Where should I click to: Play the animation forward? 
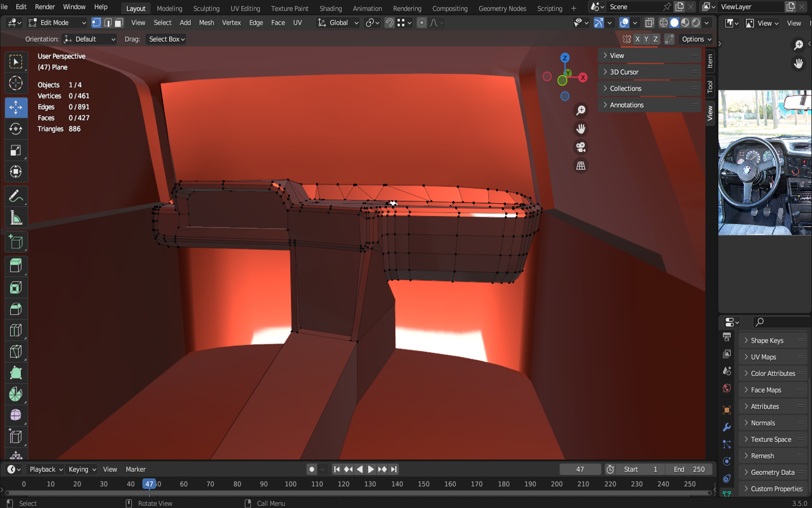pyautogui.click(x=370, y=469)
